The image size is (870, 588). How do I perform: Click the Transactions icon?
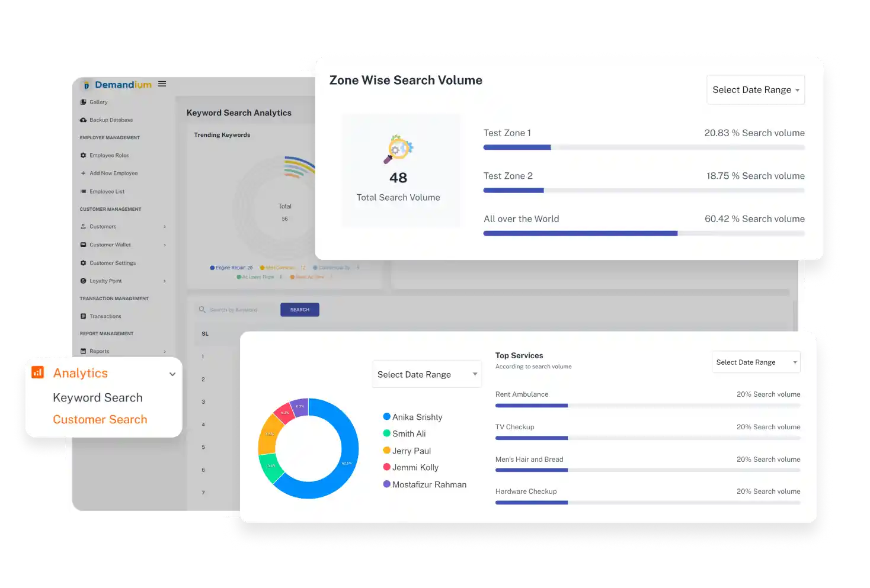coord(84,316)
